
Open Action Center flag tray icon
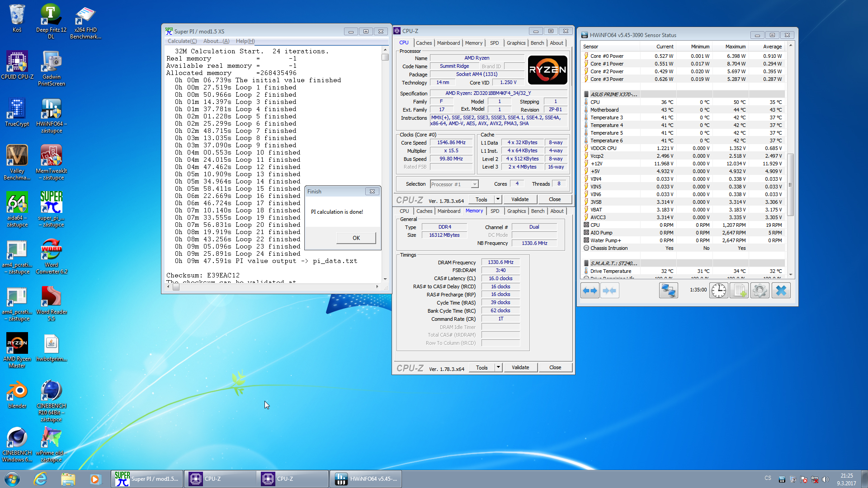tap(804, 479)
